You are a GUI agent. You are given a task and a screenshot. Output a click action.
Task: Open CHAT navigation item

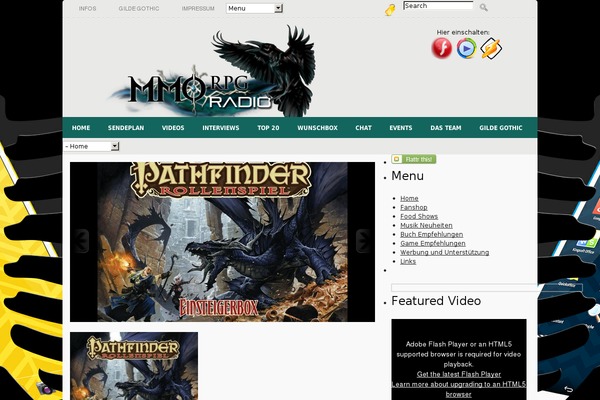click(x=364, y=128)
